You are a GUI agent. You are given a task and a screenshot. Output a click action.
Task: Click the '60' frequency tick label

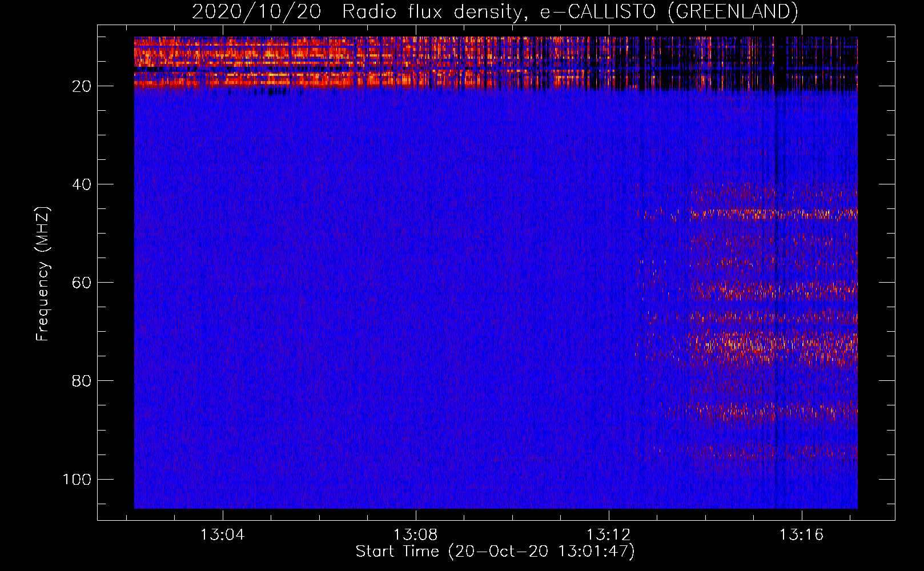[x=82, y=283]
